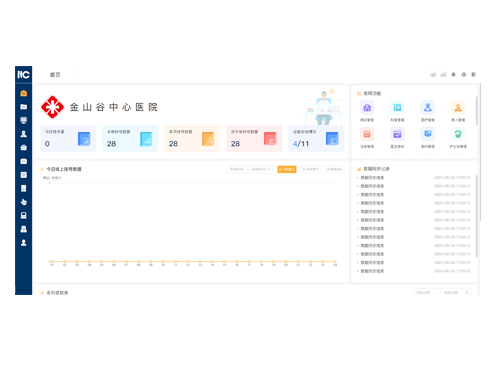Image resolution: width=500 pixels, height=368 pixels.
Task: Open the red device management shortcut icon
Action: [x=367, y=134]
